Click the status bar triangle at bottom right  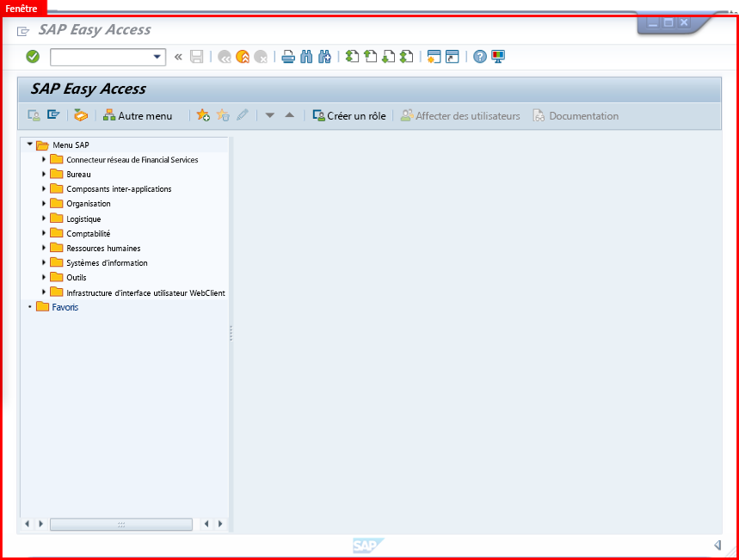[717, 545]
